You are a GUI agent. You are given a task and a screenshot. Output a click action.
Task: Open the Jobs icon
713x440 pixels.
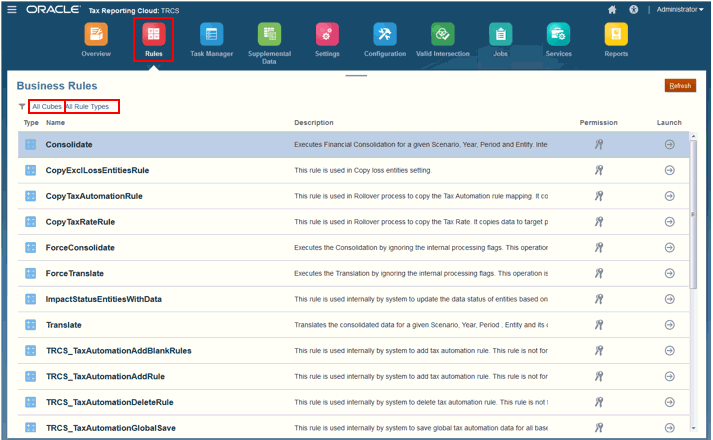click(500, 34)
